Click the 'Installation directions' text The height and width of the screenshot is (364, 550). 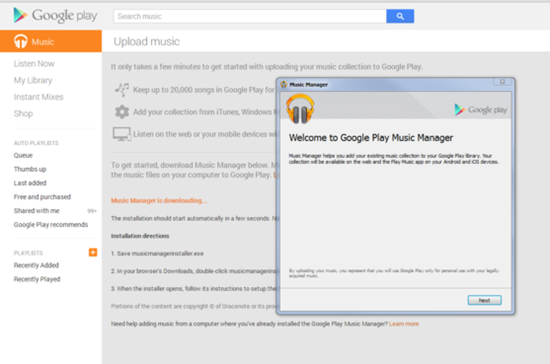pos(140,236)
